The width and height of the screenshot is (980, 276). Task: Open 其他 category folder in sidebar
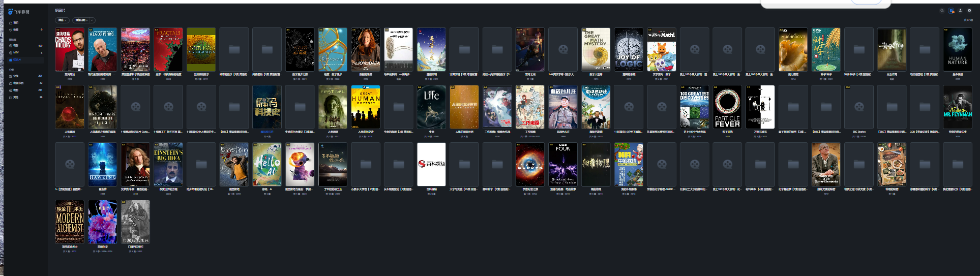pyautogui.click(x=25, y=97)
